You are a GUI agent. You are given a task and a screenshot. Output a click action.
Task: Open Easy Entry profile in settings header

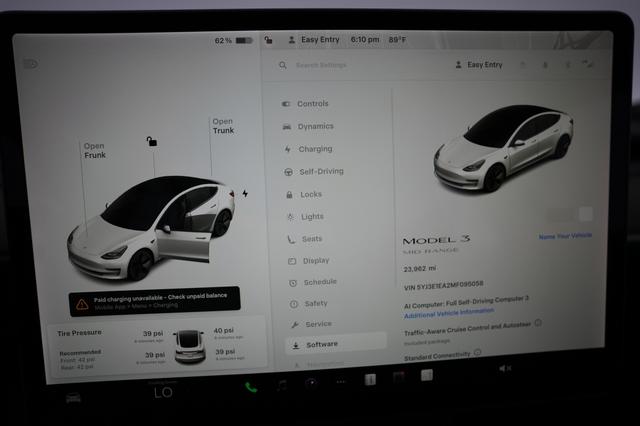click(479, 64)
